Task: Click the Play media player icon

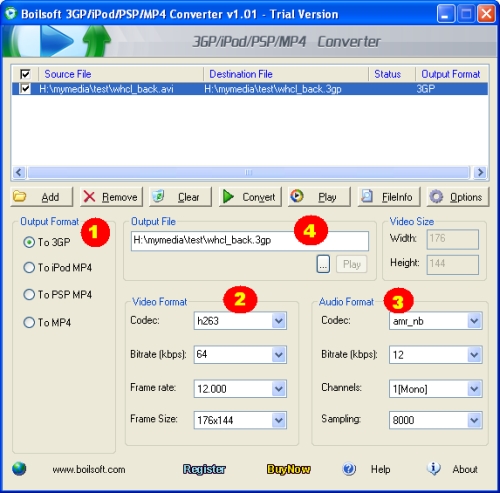Action: [x=297, y=196]
